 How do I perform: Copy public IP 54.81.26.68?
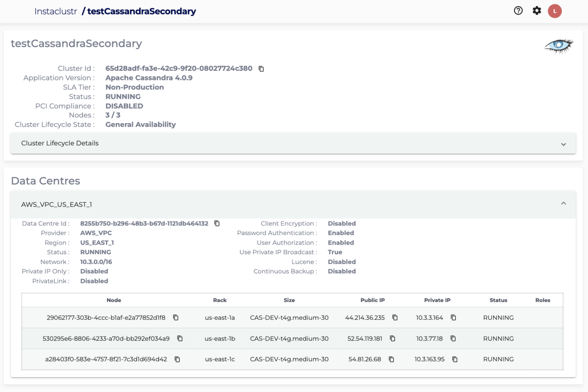tap(391, 359)
